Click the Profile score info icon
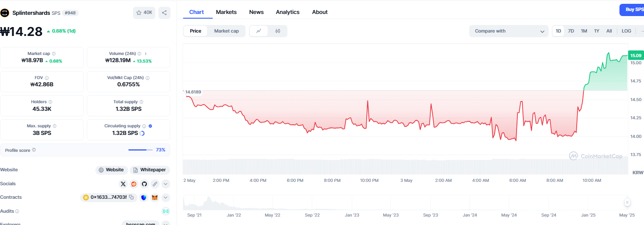The height and width of the screenshot is (225, 644). [34, 150]
